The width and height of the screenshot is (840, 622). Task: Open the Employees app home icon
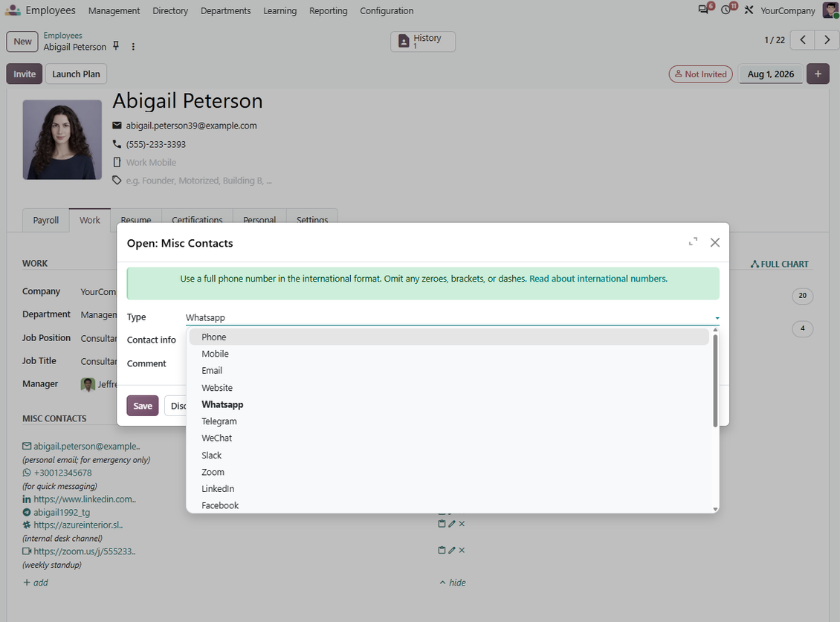tap(13, 10)
